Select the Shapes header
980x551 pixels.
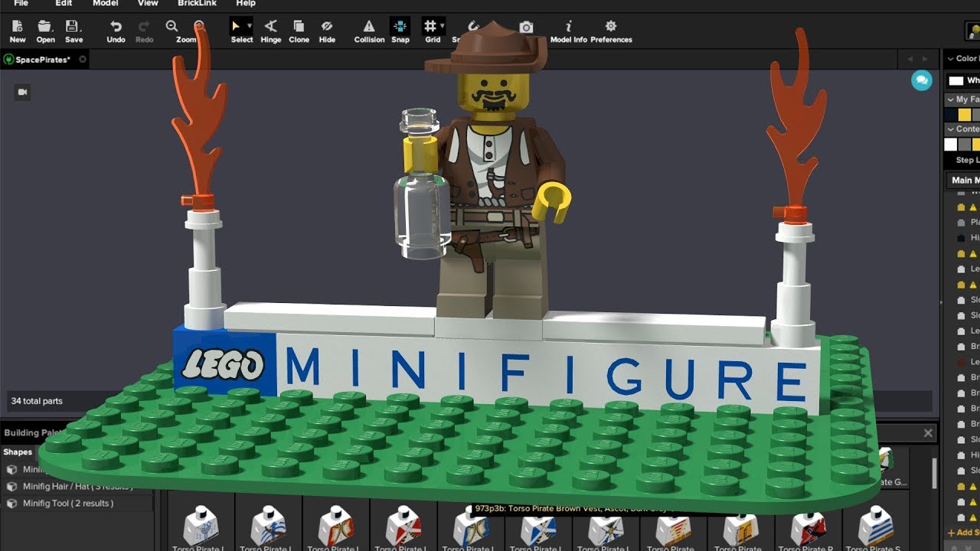pos(18,452)
